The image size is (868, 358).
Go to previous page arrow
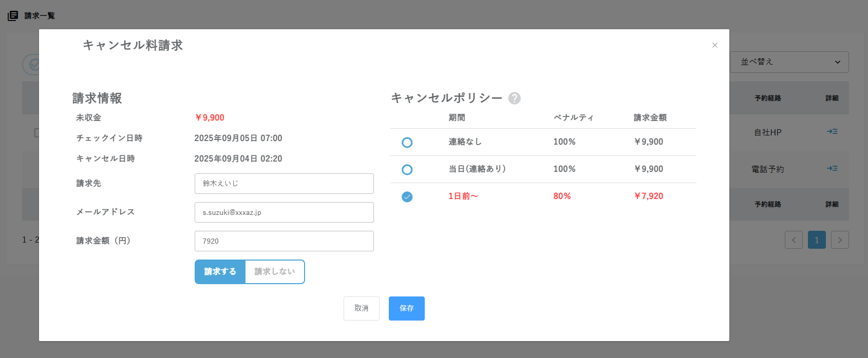coord(794,240)
